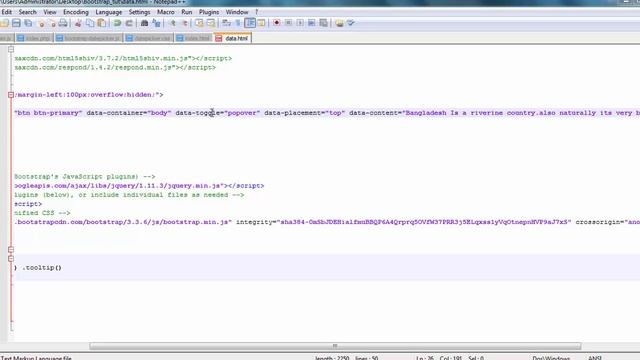Toggle the indent guide button
Screen dimensions: 640x360
tap(250, 23)
